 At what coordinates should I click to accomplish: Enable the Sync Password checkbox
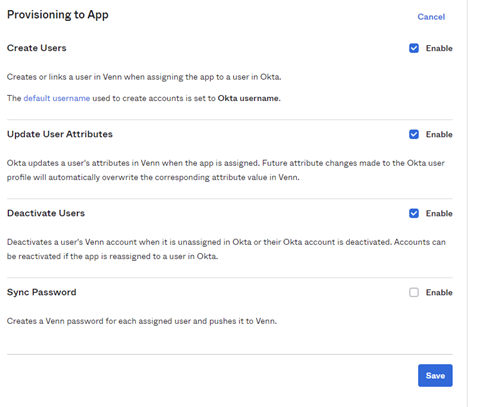click(414, 292)
